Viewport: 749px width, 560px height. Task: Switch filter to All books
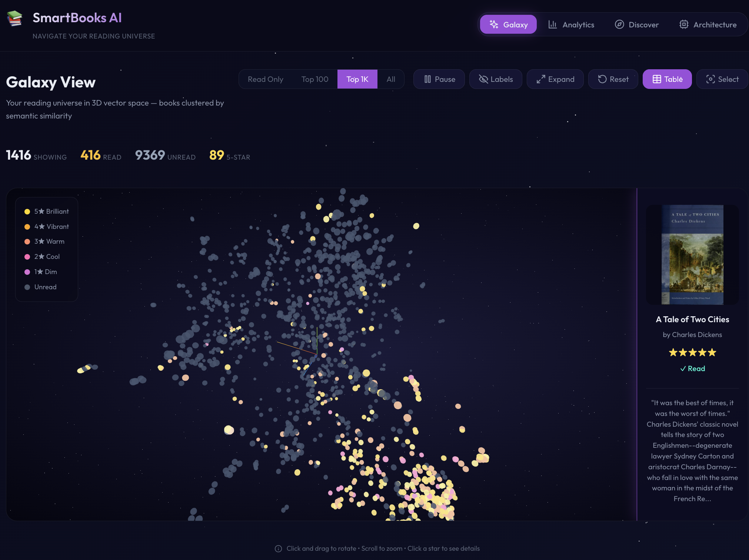click(x=390, y=79)
